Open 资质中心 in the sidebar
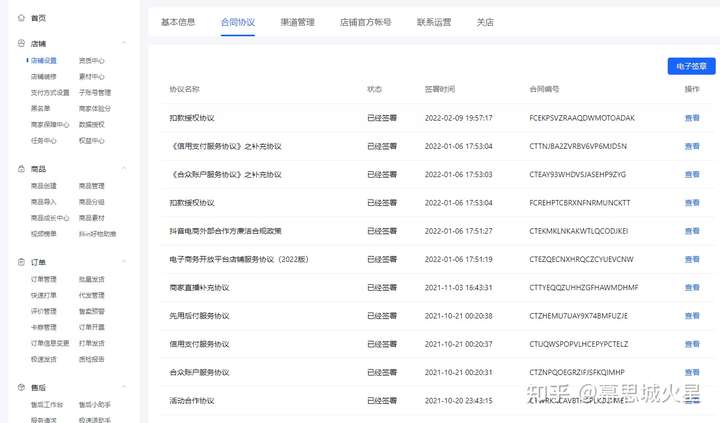 (x=91, y=61)
